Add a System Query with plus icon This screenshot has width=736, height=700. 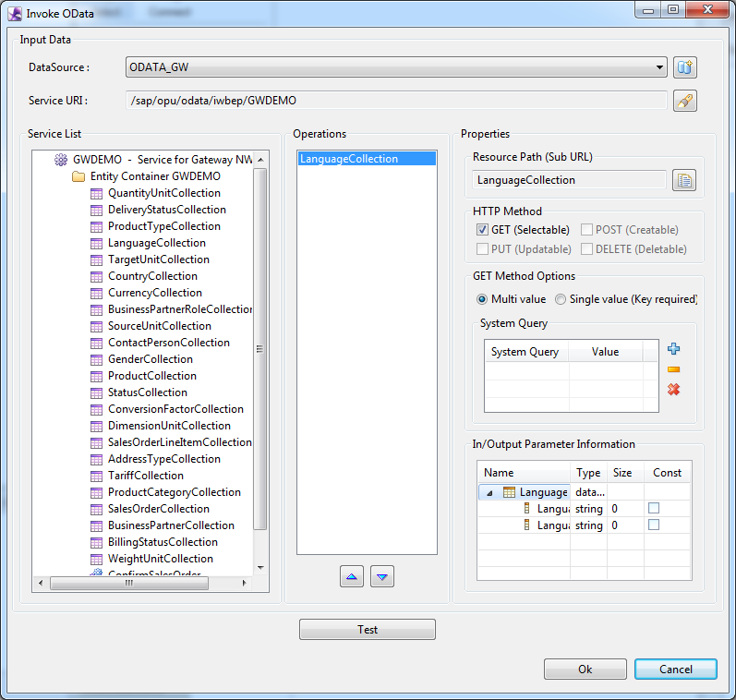click(x=673, y=349)
